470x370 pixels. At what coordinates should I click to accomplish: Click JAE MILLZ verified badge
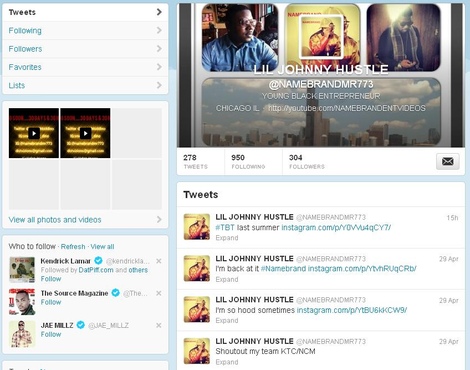pos(81,325)
